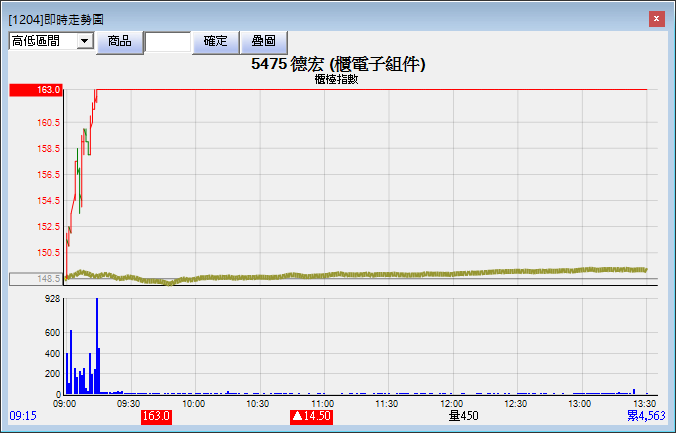Click the olive index line near 12:00

tap(452, 274)
